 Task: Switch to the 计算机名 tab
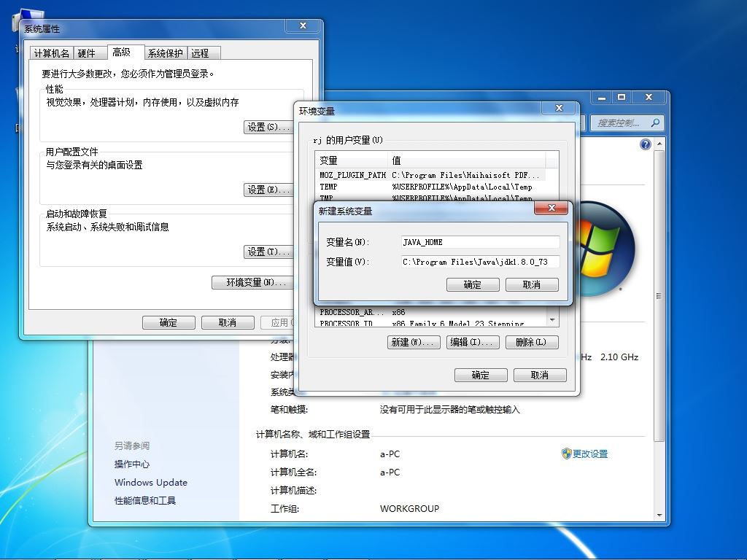pos(52,53)
